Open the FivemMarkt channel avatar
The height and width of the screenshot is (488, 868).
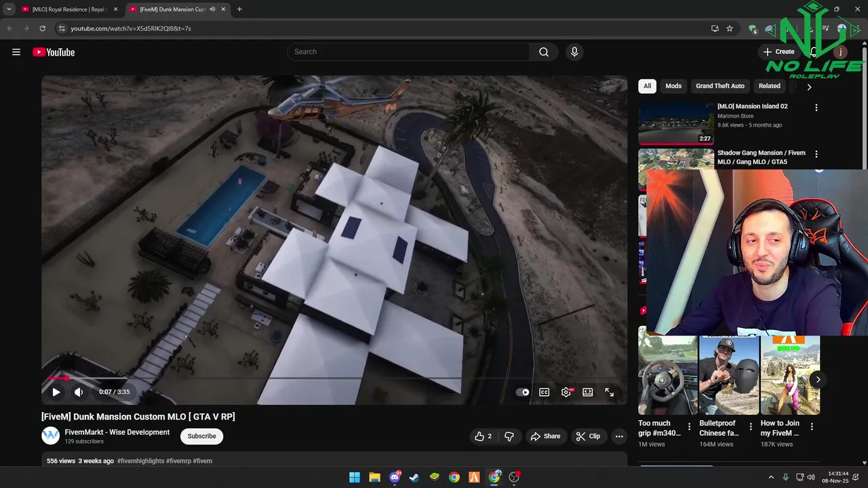(x=51, y=436)
